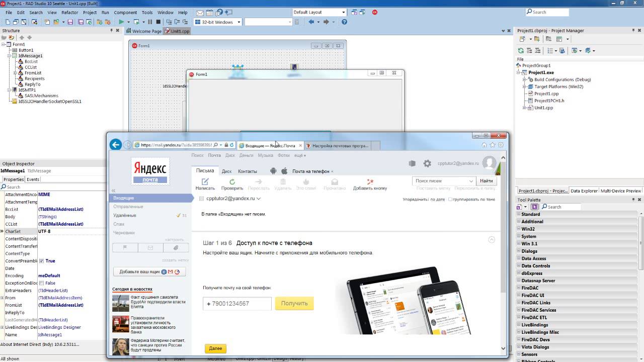Click the browser address bar URL
The image size is (644, 362).
tap(176, 145)
